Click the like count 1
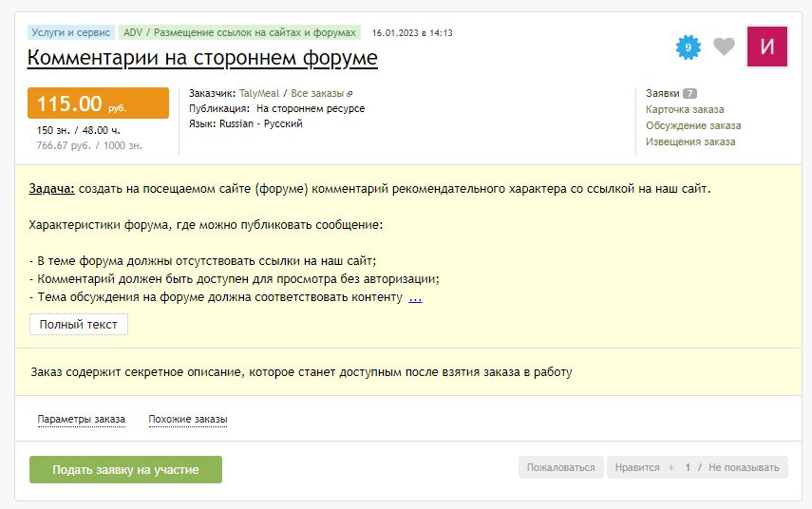 pyautogui.click(x=688, y=467)
